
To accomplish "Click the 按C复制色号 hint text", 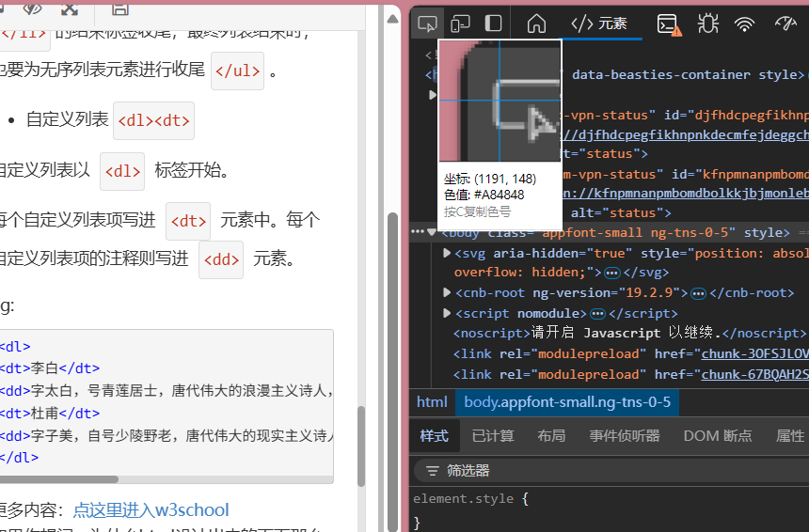I will pyautogui.click(x=477, y=211).
